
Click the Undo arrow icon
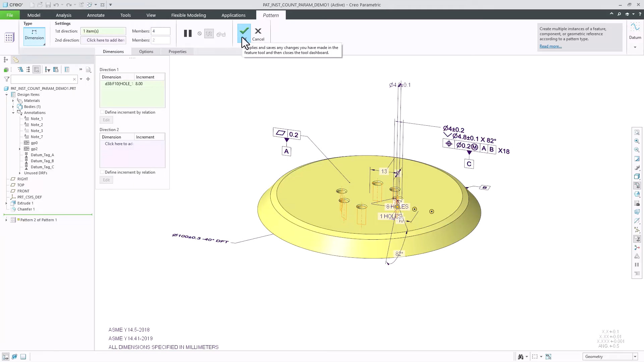point(56,5)
